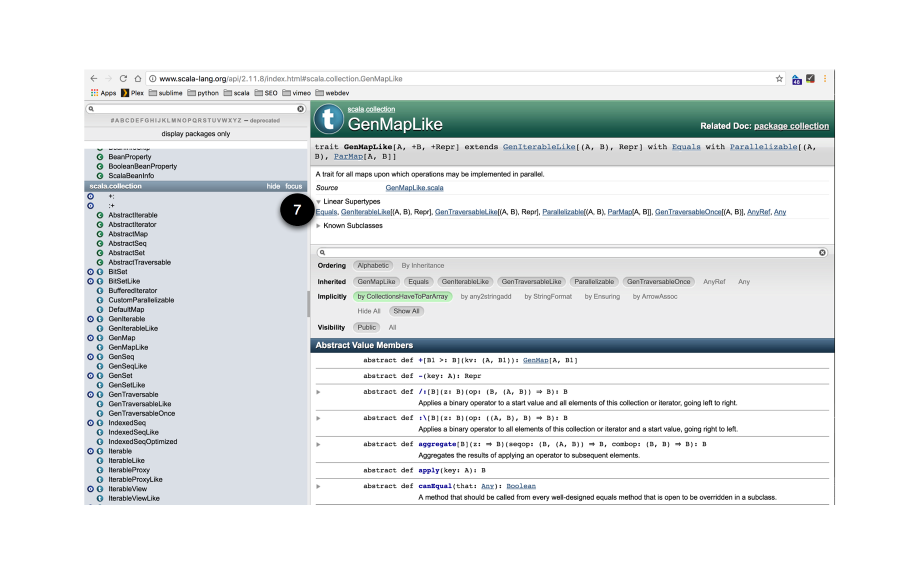Bookmark page with the star icon
This screenshot has height=578, width=924.
pos(779,79)
